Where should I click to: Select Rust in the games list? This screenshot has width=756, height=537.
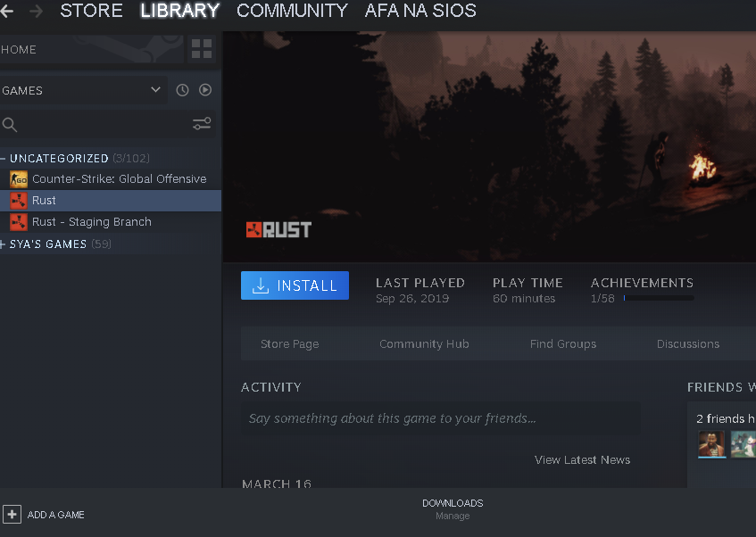tap(111, 201)
